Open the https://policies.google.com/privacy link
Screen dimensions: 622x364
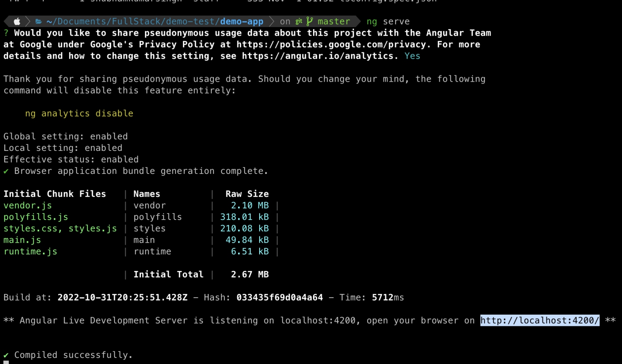[x=331, y=44]
